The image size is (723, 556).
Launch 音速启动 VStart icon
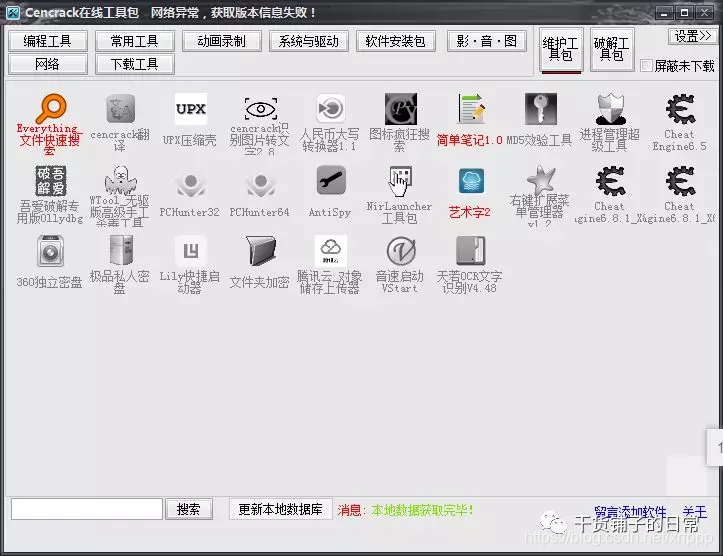tap(401, 251)
